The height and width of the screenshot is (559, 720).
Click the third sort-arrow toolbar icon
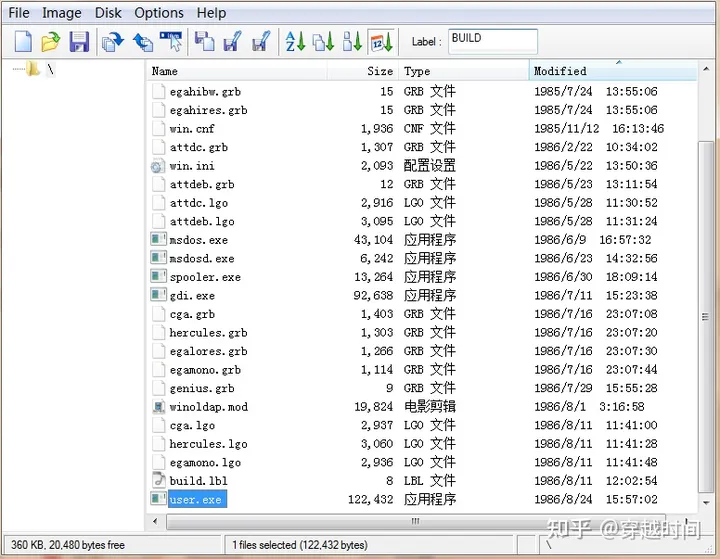tap(352, 41)
